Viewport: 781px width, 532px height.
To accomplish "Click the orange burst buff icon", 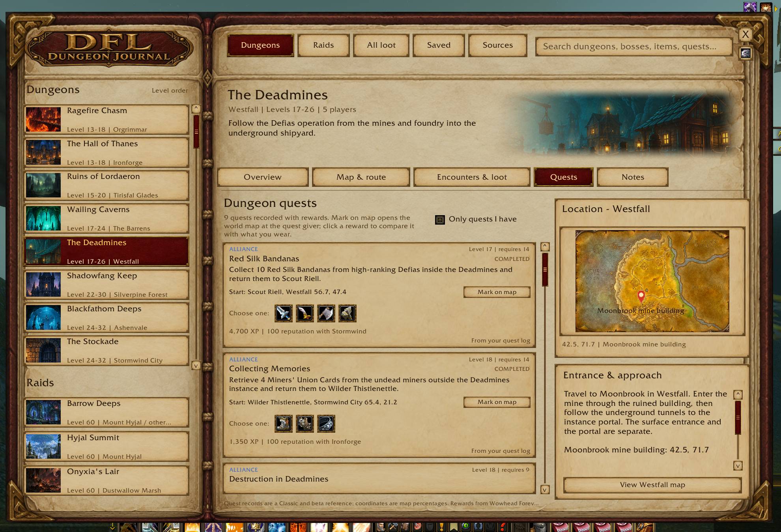I will [x=766, y=7].
